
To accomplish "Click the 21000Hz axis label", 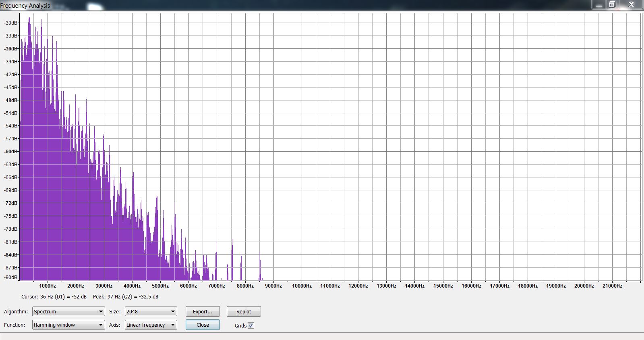I will [612, 286].
